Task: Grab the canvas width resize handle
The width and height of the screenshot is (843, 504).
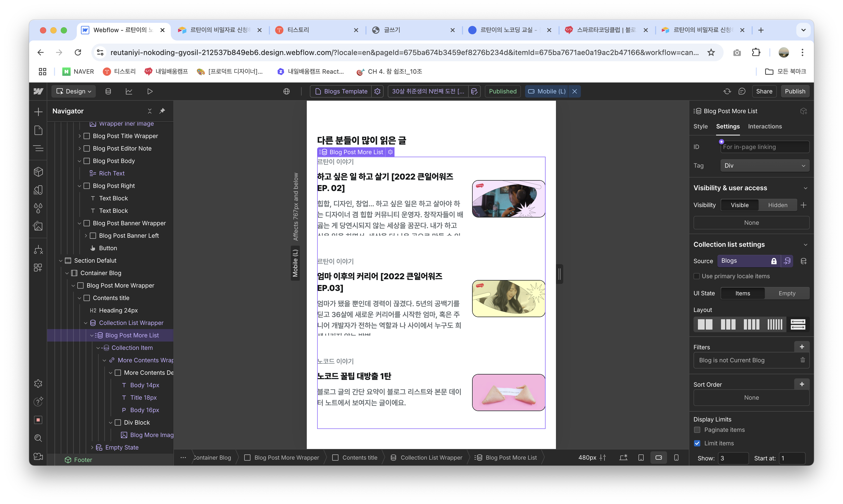Action: pyautogui.click(x=559, y=274)
